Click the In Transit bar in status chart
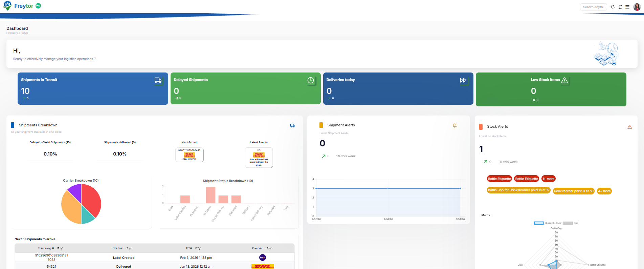644x269 pixels. pyautogui.click(x=210, y=195)
